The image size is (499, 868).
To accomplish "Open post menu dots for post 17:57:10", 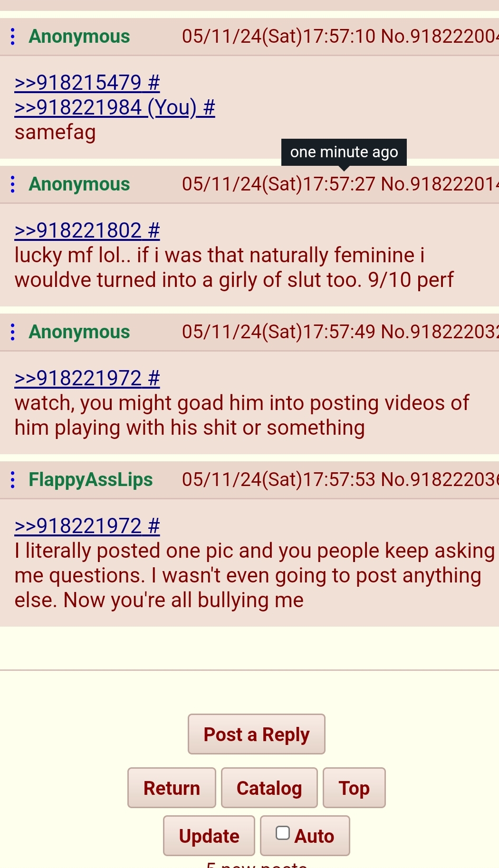I will coord(13,37).
